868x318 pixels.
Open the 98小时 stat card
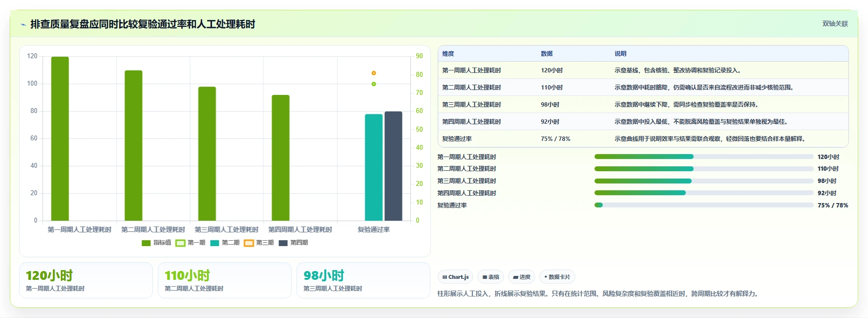click(x=363, y=280)
